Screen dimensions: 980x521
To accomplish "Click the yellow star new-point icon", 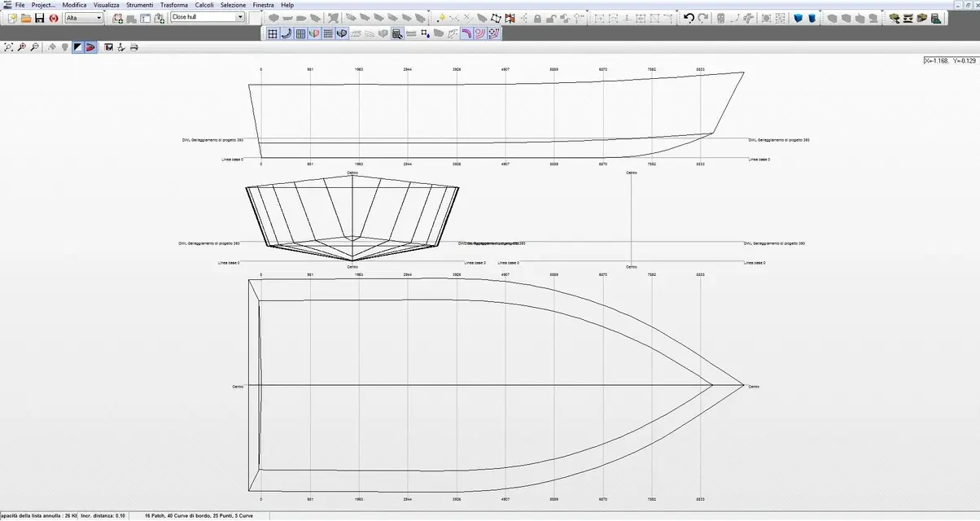I will (x=441, y=18).
